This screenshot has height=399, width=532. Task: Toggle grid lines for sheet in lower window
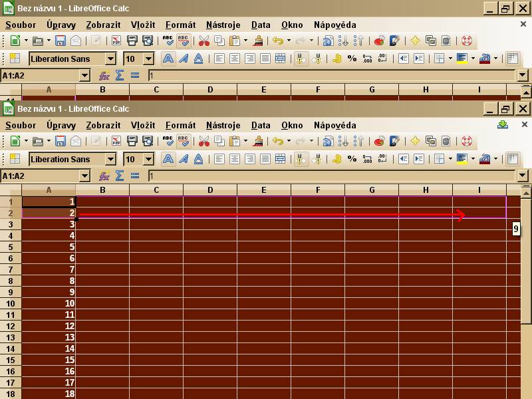pos(512,159)
